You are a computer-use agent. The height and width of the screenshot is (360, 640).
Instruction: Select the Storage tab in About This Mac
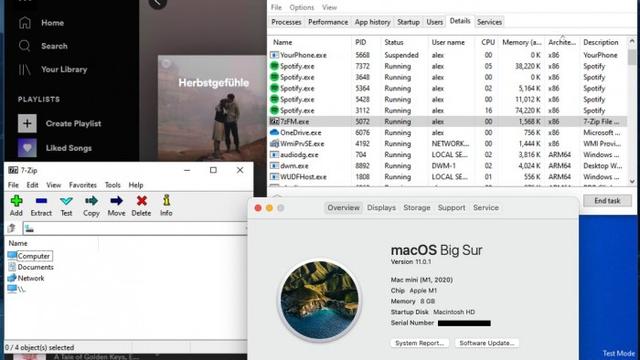(x=417, y=208)
